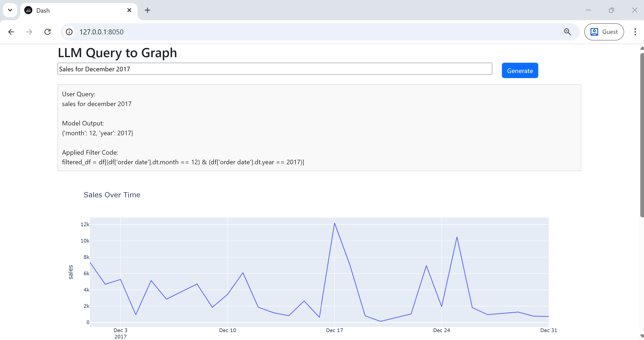The image size is (644, 340).
Task: Click the address bar URL 127.0.0.1:8050
Action: (101, 32)
